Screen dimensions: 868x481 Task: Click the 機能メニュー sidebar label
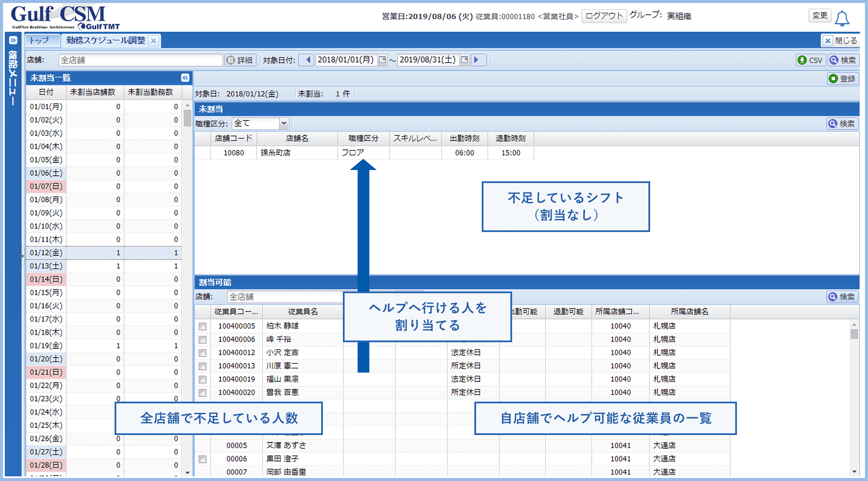click(x=13, y=78)
